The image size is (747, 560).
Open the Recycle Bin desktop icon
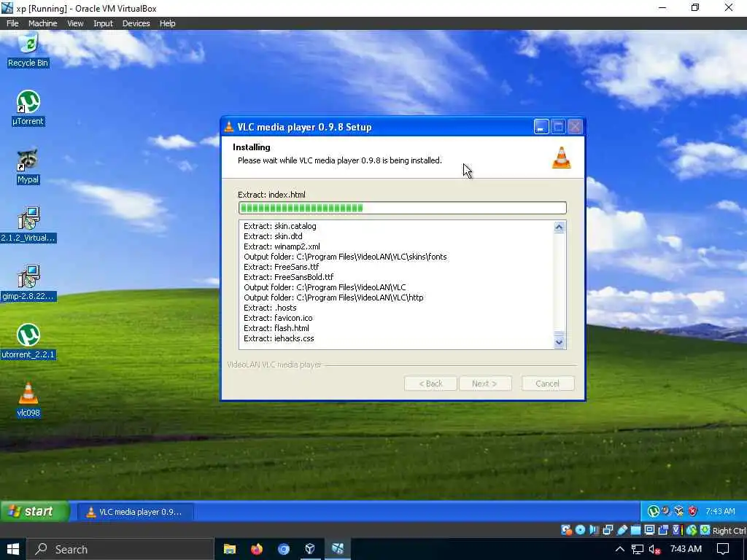[x=28, y=50]
